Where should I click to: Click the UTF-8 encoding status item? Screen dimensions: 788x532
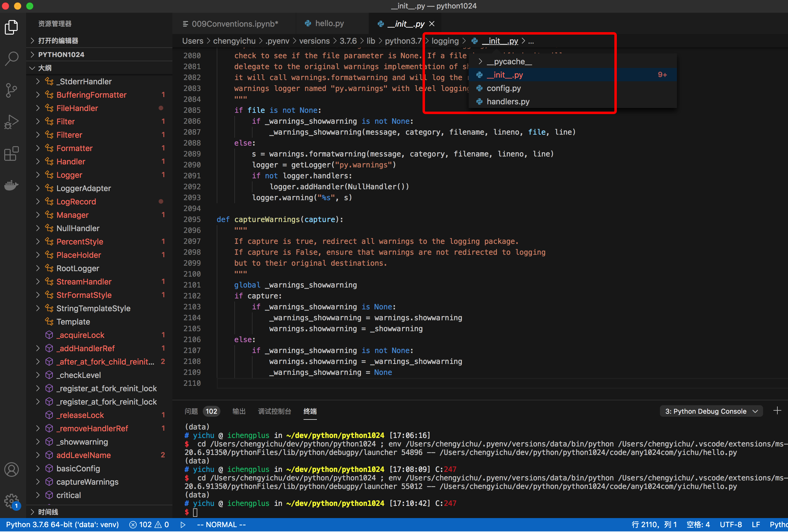(731, 525)
